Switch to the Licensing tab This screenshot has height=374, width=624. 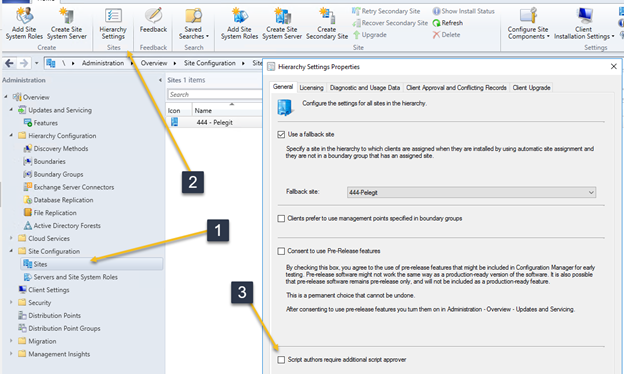[311, 88]
